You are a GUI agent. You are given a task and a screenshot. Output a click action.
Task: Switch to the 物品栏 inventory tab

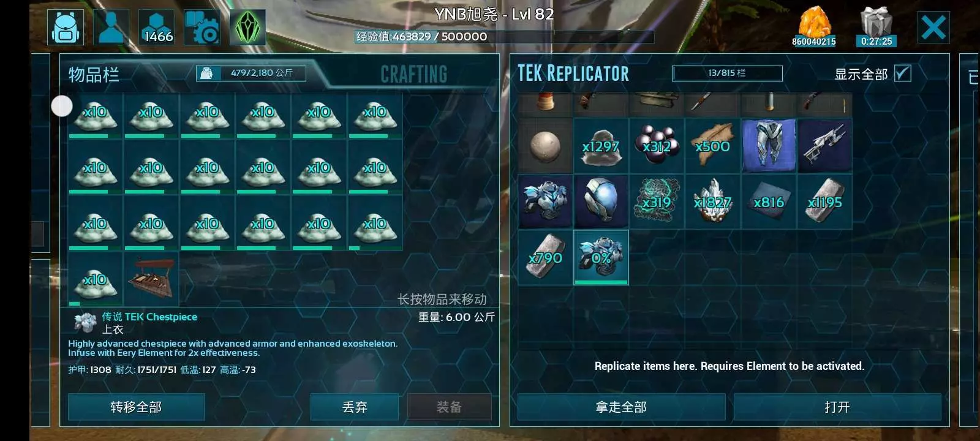[x=94, y=75]
